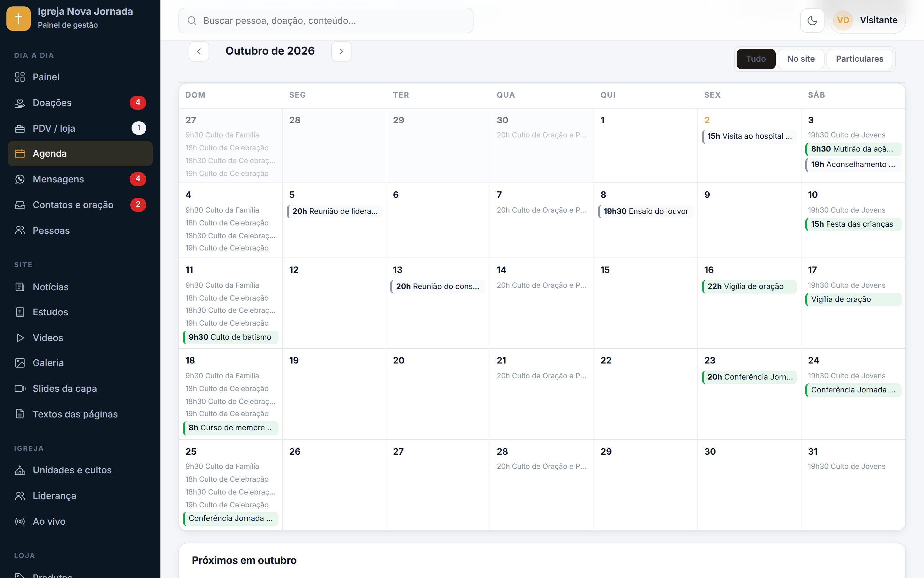
Task: Click the Estudos book icon
Action: click(20, 312)
